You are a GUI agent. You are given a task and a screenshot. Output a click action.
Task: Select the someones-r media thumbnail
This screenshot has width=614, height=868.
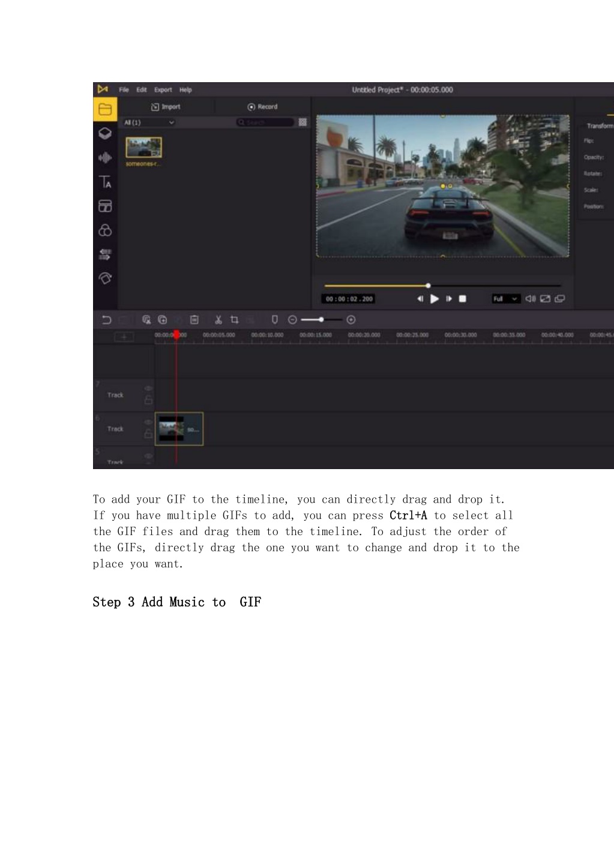click(x=143, y=148)
